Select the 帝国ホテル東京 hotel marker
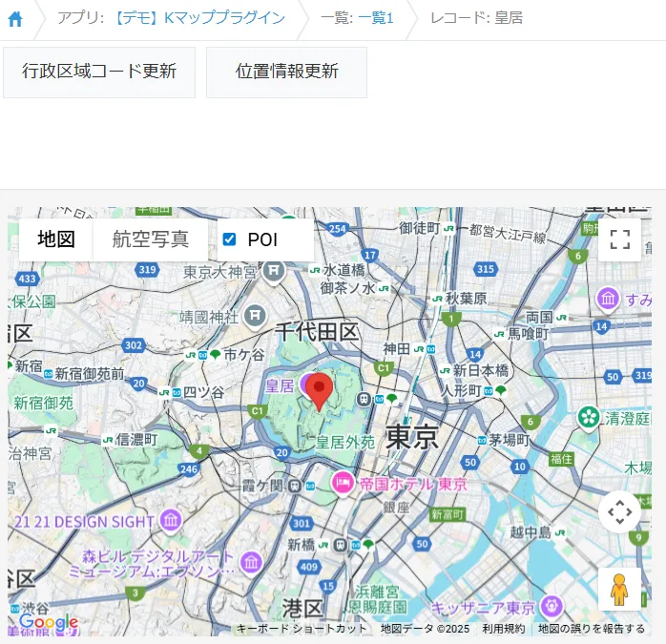 coord(343,484)
